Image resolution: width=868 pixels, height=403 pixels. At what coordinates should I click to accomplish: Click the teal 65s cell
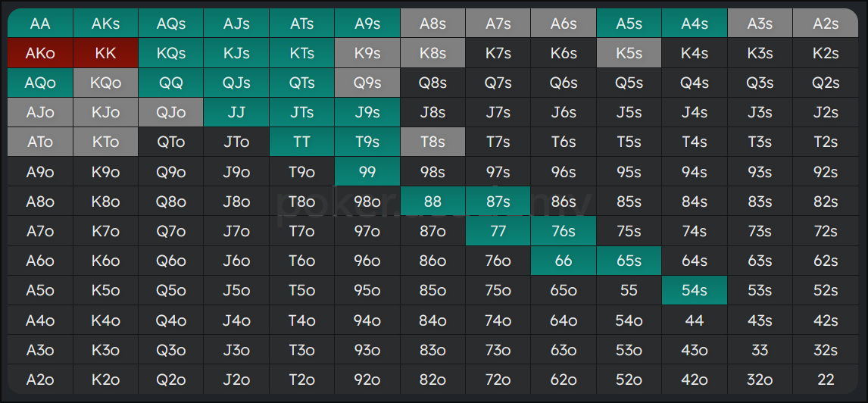pyautogui.click(x=629, y=261)
